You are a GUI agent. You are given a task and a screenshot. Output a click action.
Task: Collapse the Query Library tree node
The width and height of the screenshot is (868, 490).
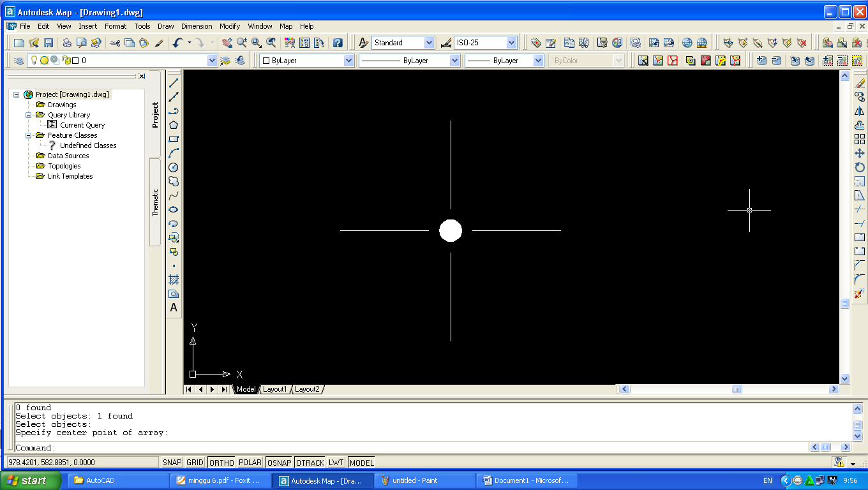click(28, 115)
